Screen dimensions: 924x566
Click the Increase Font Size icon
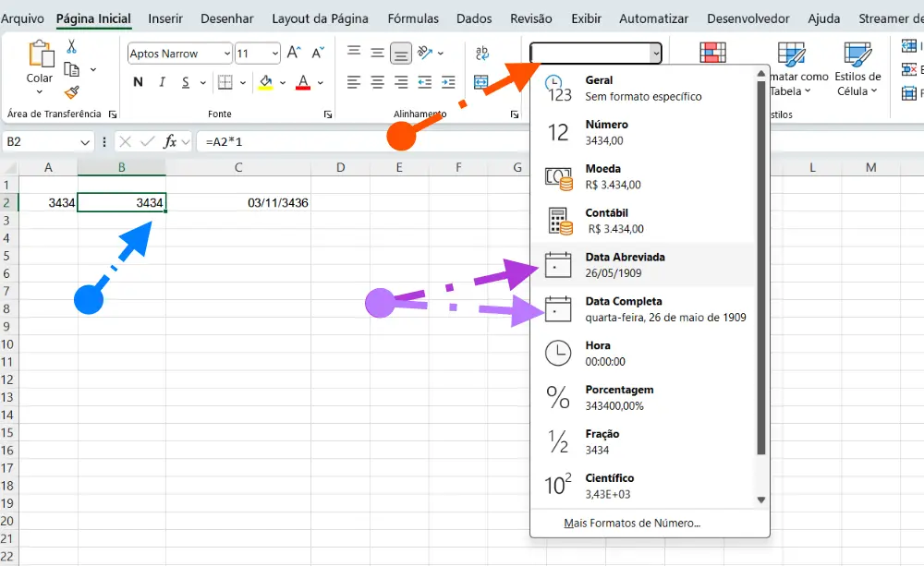[293, 54]
